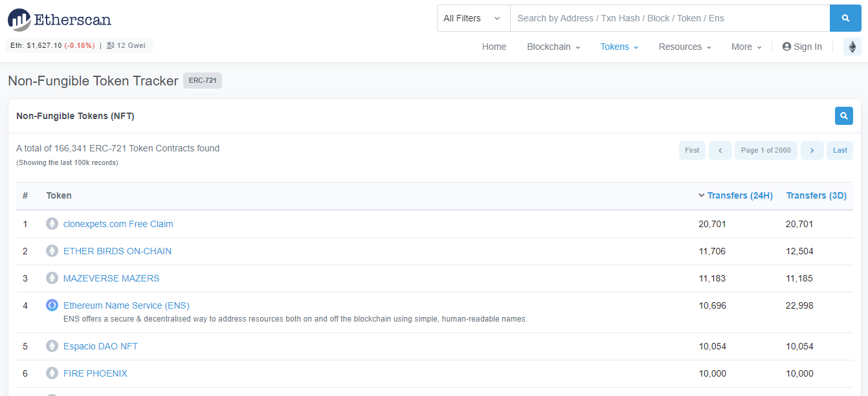The width and height of the screenshot is (868, 396).
Task: Click the 3D value 12,504
Action: tap(799, 251)
